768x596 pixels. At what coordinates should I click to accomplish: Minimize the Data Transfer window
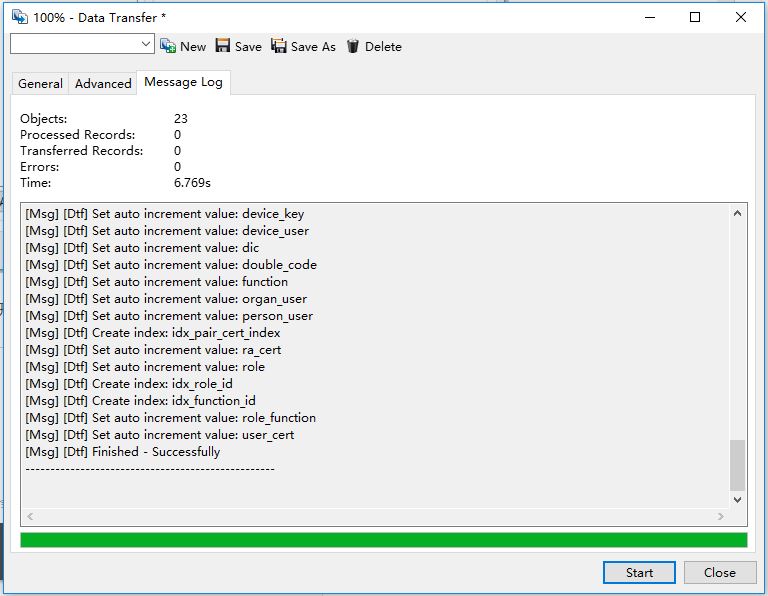[650, 17]
